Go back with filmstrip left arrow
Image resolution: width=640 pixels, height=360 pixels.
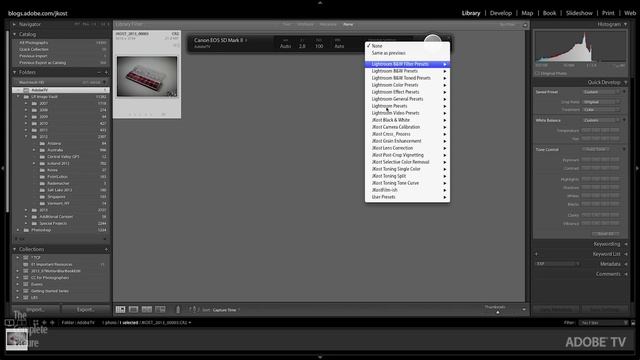coord(44,322)
